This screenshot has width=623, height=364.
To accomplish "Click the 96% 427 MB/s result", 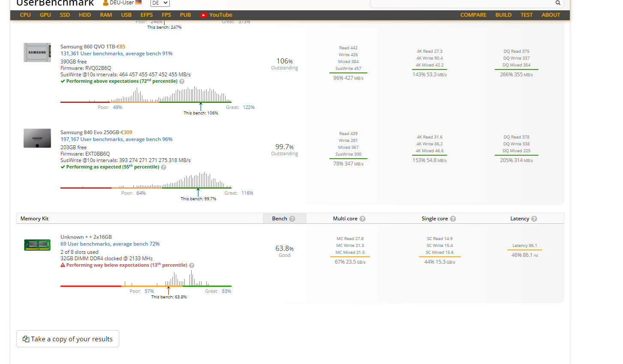I will [348, 78].
